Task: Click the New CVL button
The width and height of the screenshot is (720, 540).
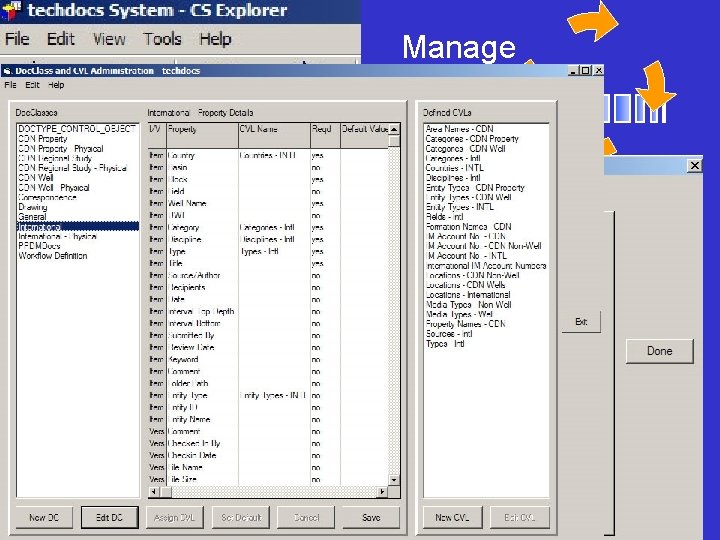Action: 452,518
